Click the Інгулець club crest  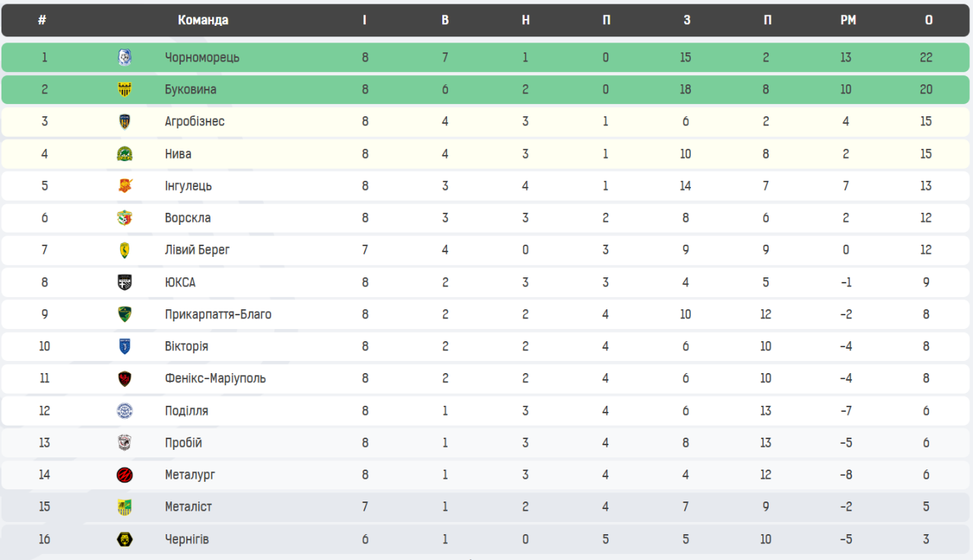[x=125, y=186]
